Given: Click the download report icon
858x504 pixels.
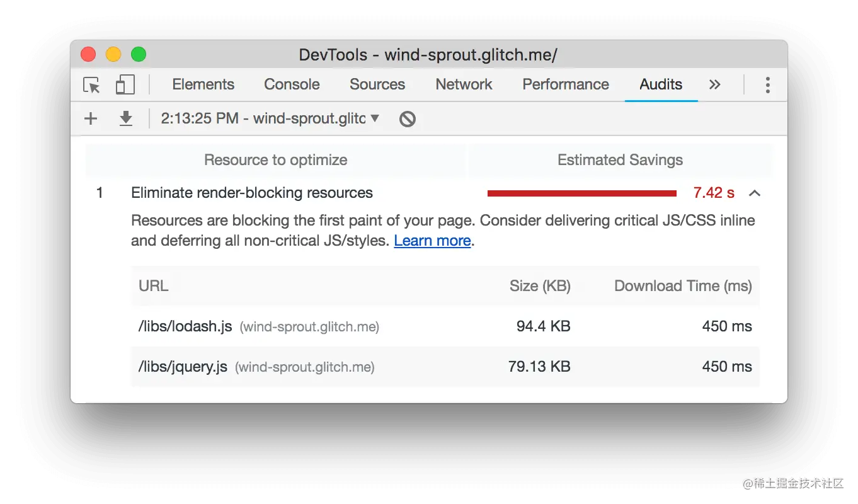Looking at the screenshot, I should 126,118.
